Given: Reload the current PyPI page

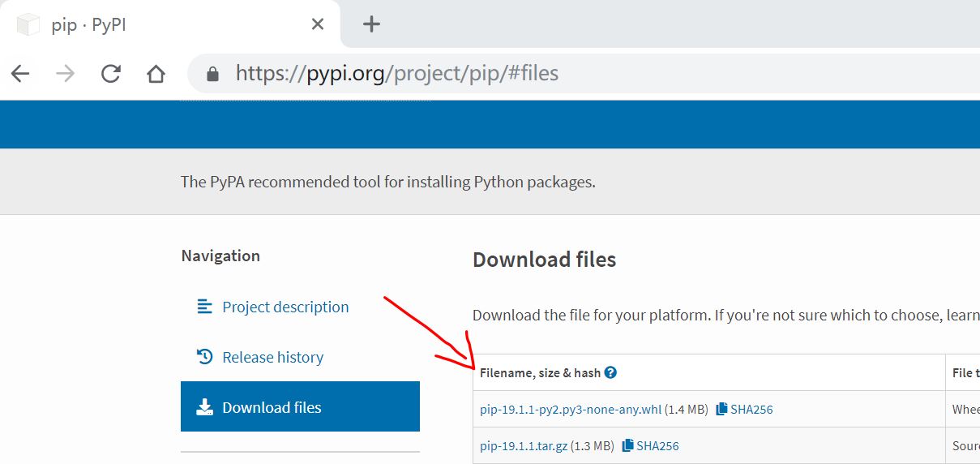Looking at the screenshot, I should click(x=111, y=74).
